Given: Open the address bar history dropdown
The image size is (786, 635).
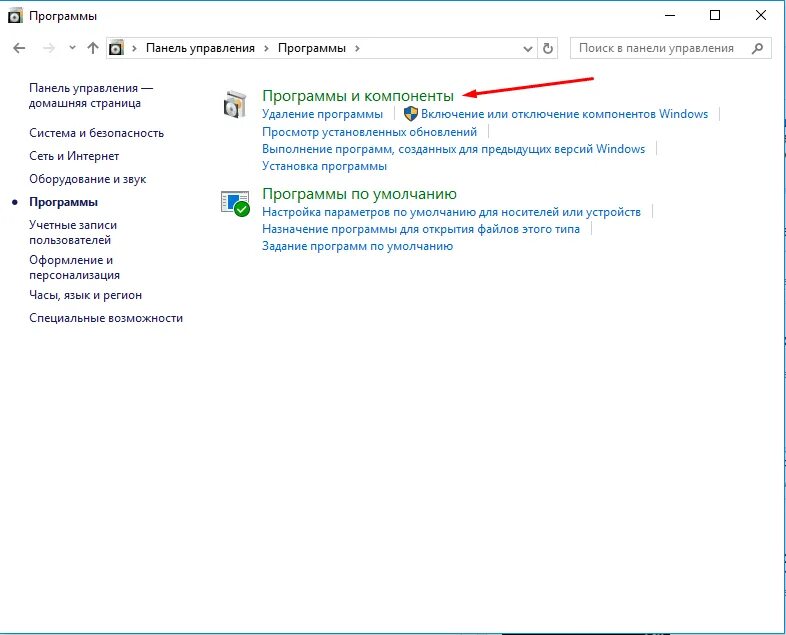Looking at the screenshot, I should click(x=527, y=49).
